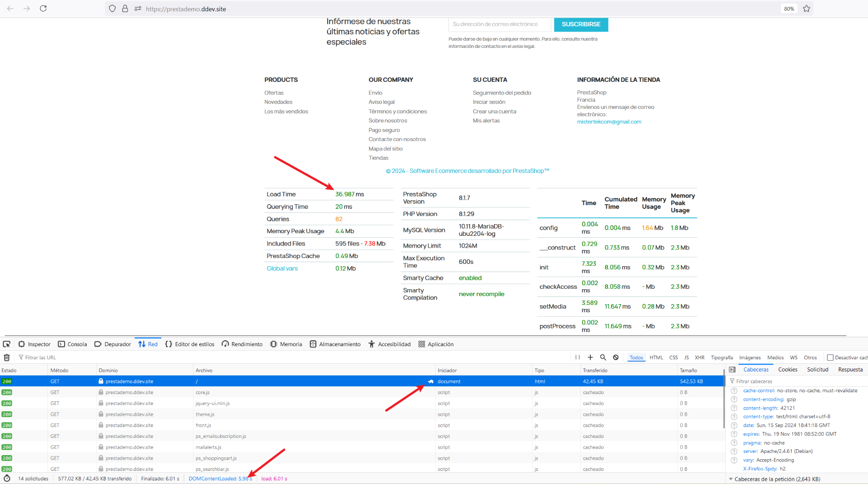868x484 pixels.
Task: Activate the element picker tool in DevTools
Action: [x=7, y=344]
